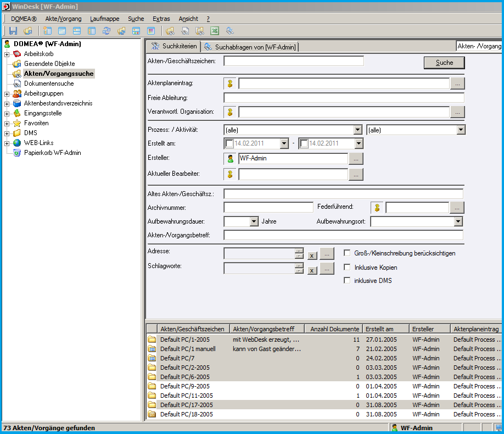
Task: Open the Aufbewahrungsort dropdown
Action: [x=458, y=221]
